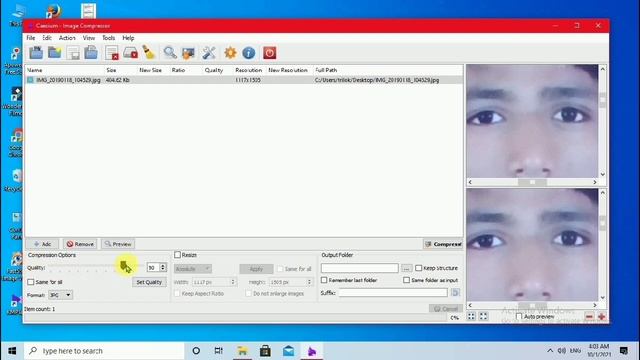
Task: Open the wrench and screwdriver Settings icon
Action: tap(209, 53)
